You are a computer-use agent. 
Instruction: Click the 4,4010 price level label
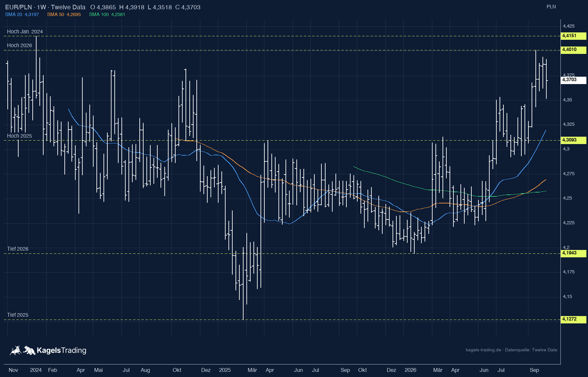(x=573, y=49)
